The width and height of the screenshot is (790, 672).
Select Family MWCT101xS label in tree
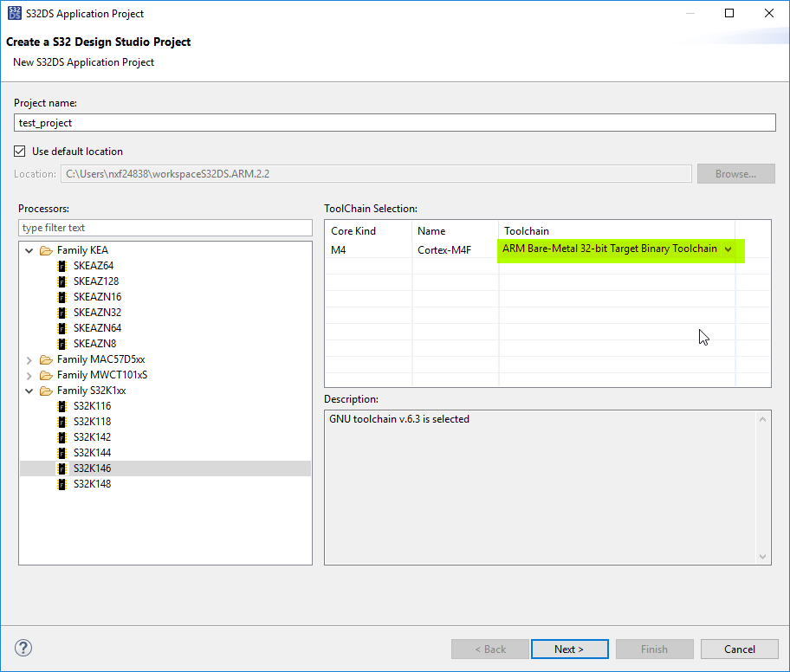[x=102, y=375]
